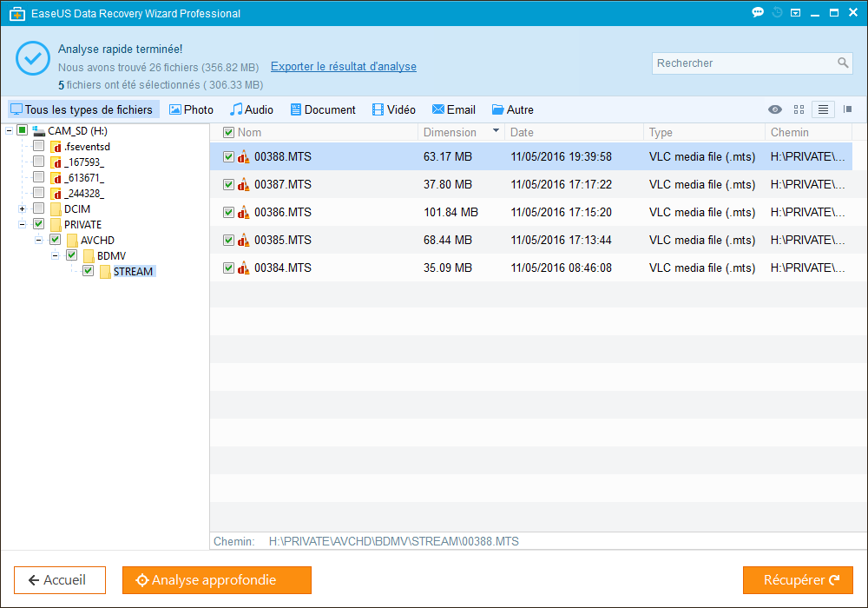Click the Récupérer button
Image resolution: width=868 pixels, height=608 pixels.
tap(798, 580)
